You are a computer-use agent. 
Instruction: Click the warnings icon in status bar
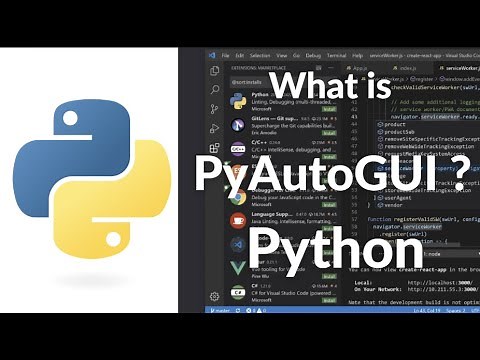(259, 310)
